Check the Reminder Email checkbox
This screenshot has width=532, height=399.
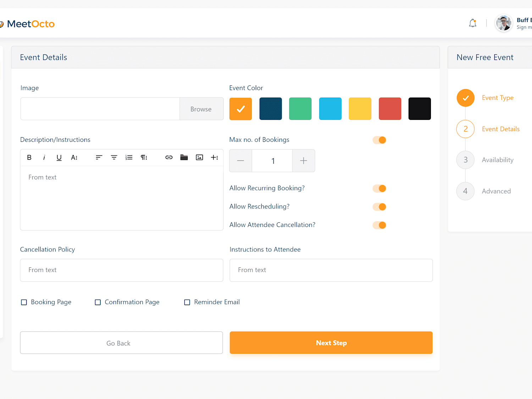[x=187, y=302]
